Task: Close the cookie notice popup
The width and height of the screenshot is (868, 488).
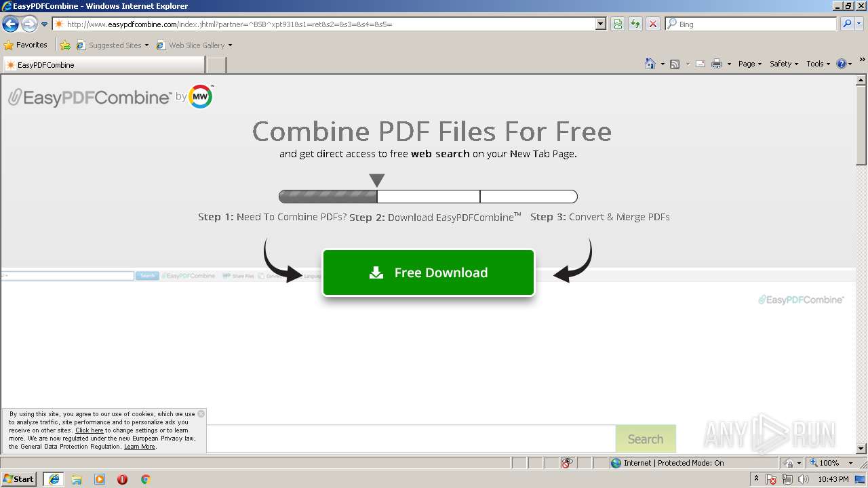Action: (201, 413)
